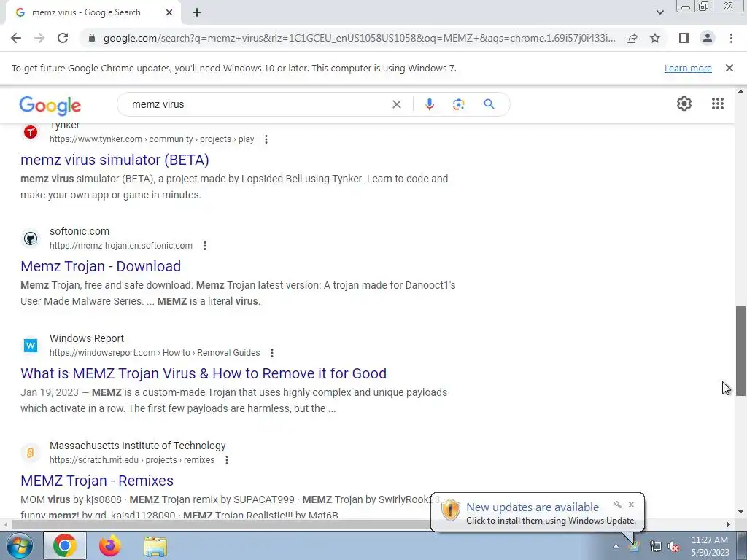Open memz virus simulator (BETA) result
This screenshot has width=747, height=560.
coord(115,160)
